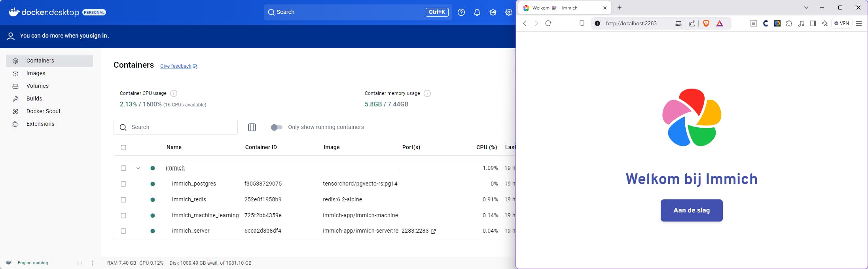868x269 pixels.
Task: Click the Aan de slag button
Action: pyautogui.click(x=692, y=210)
